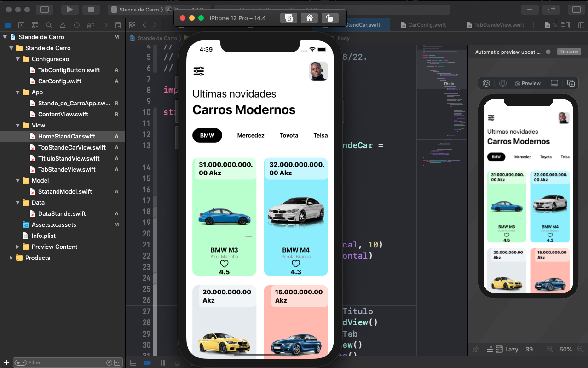Collapse the App folder
This screenshot has height=368, width=588.
coord(18,92)
